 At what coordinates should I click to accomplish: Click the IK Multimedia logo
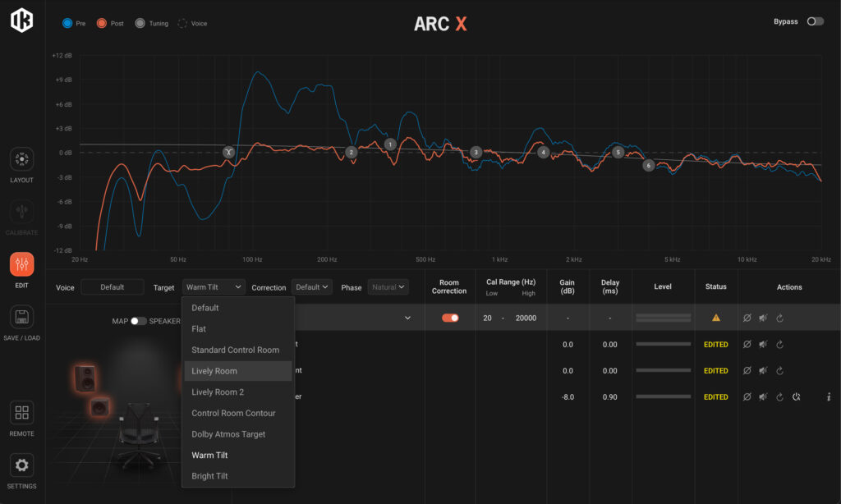22,20
